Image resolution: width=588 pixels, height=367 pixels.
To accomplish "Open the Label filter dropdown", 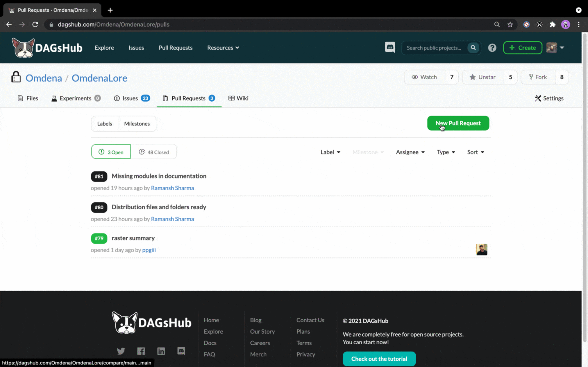I will point(330,152).
